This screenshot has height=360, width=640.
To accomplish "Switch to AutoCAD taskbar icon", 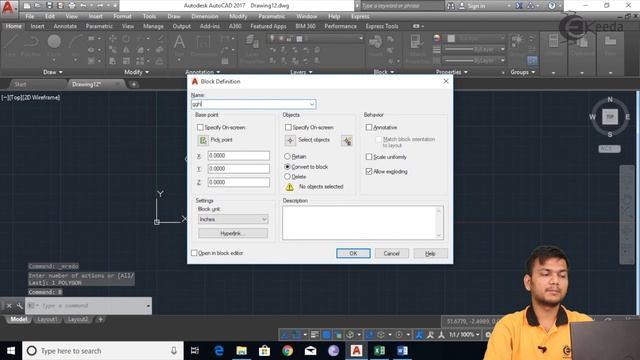I will coord(356,351).
